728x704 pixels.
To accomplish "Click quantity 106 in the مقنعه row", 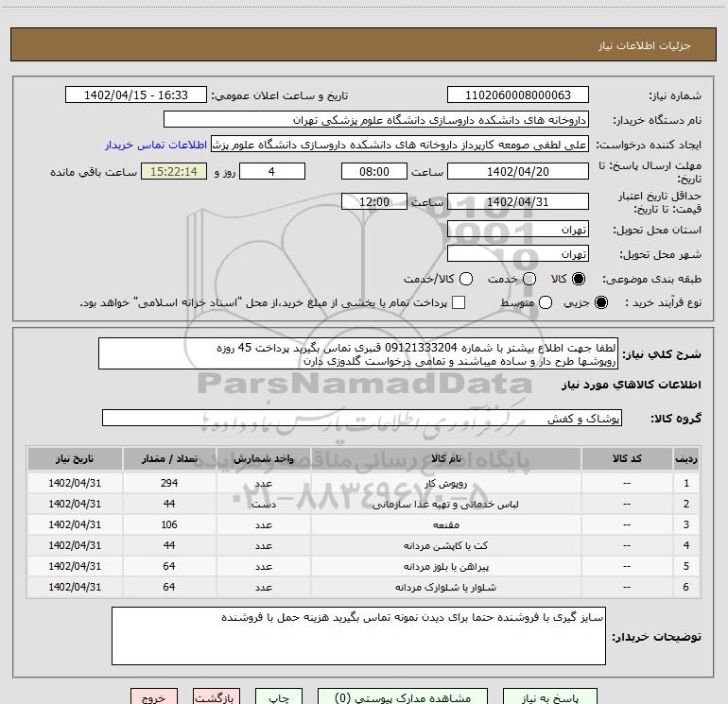I will click(169, 524).
